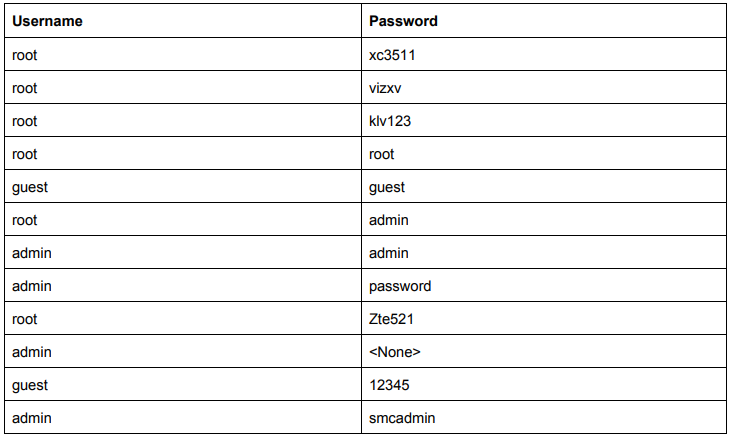Select the guest username cell
The image size is (732, 439).
click(30, 187)
